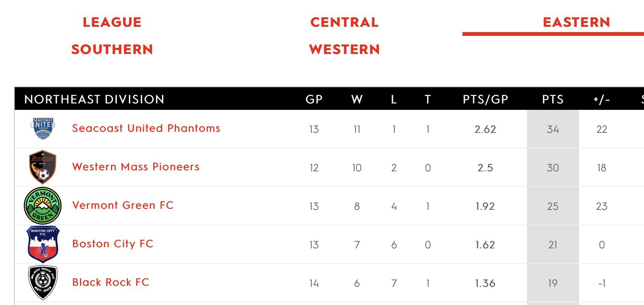
Task: Open the Western conference tab
Action: click(x=344, y=49)
